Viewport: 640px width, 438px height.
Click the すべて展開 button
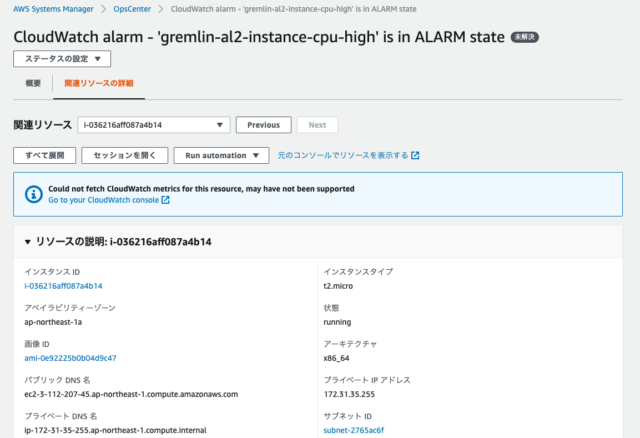click(x=44, y=156)
